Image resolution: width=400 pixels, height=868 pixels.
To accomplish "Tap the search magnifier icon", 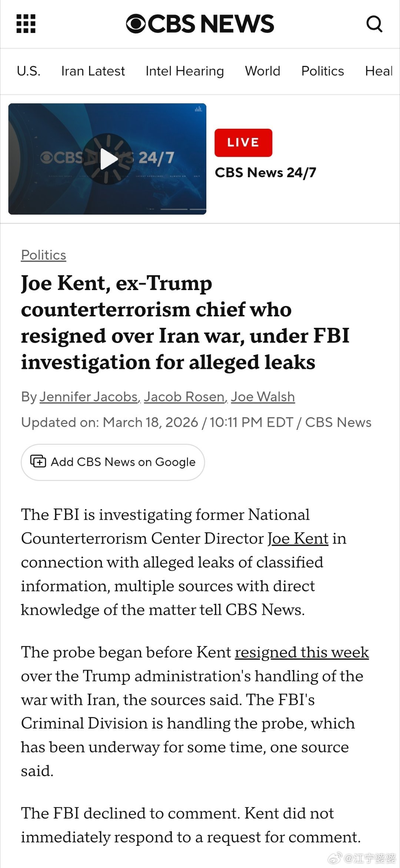I will pyautogui.click(x=374, y=24).
